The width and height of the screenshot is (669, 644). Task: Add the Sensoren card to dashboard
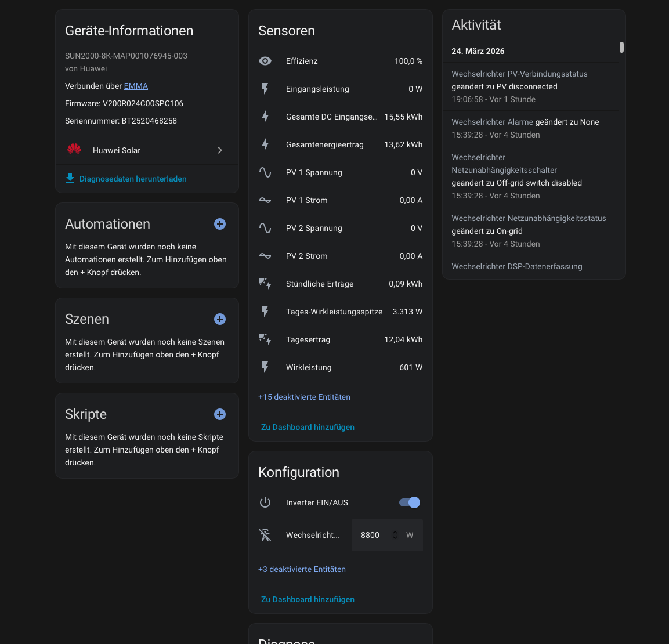(x=308, y=427)
